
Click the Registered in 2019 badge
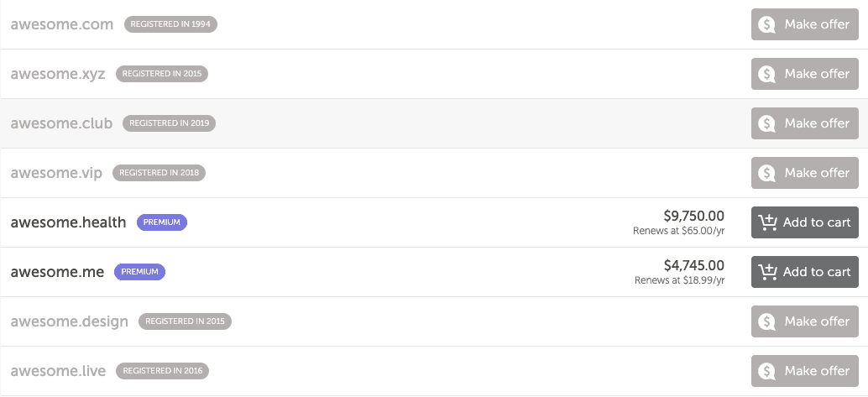pos(169,123)
